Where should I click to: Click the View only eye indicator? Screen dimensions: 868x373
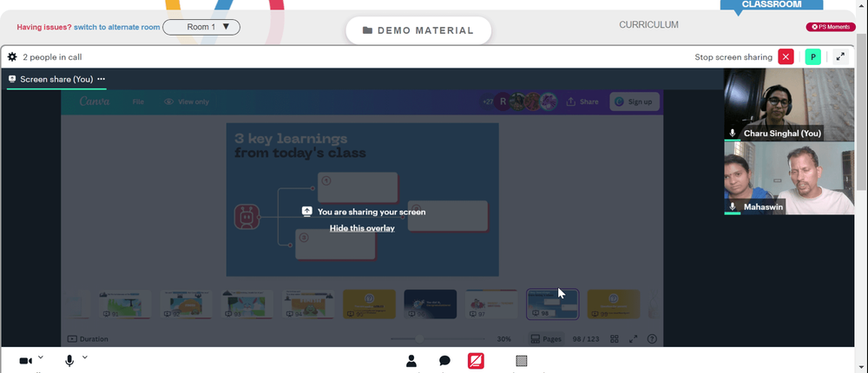(187, 101)
